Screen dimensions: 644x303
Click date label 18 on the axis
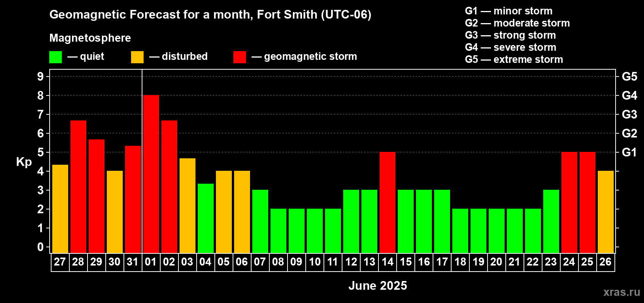(460, 262)
